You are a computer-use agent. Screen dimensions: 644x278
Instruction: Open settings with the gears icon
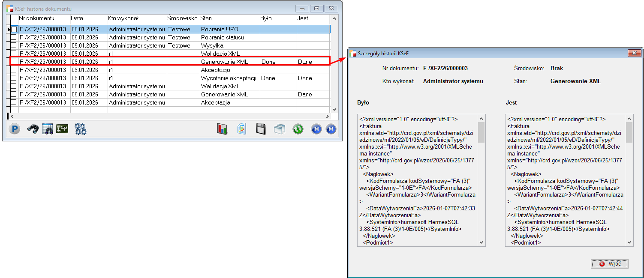81,129
